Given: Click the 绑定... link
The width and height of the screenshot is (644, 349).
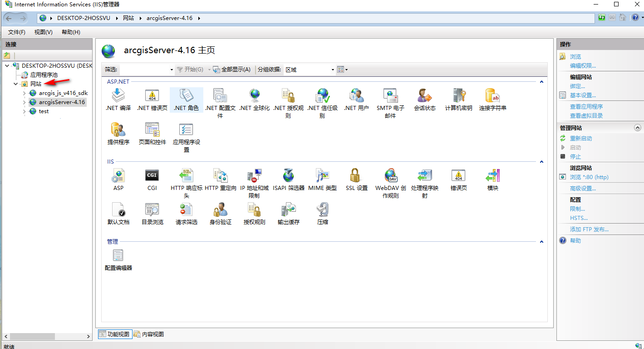Looking at the screenshot, I should [577, 86].
